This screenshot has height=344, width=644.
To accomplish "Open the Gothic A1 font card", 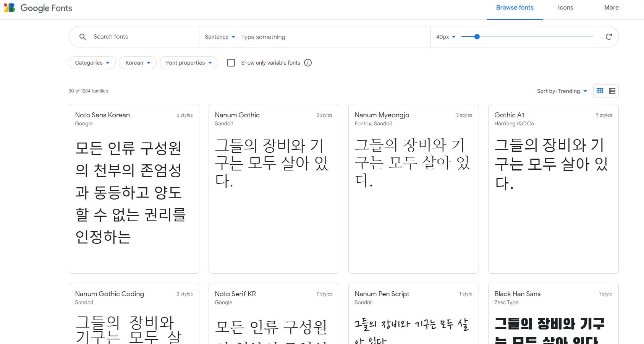I will 553,189.
